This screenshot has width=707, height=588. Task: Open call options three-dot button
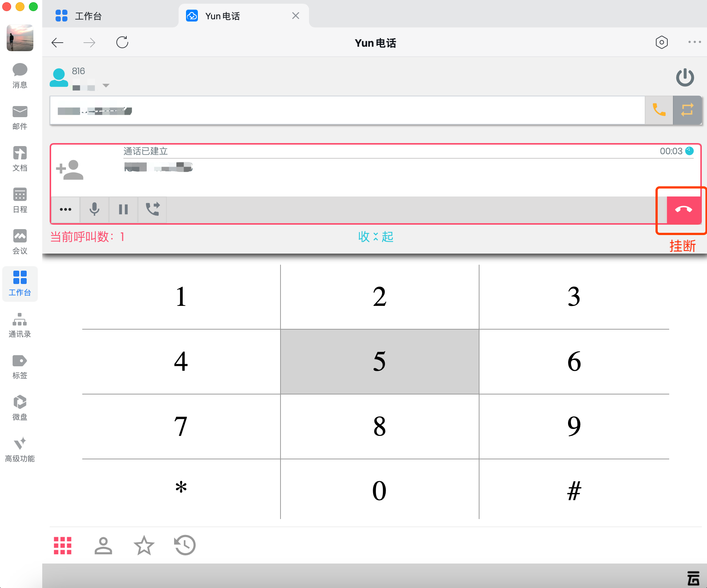(x=66, y=209)
